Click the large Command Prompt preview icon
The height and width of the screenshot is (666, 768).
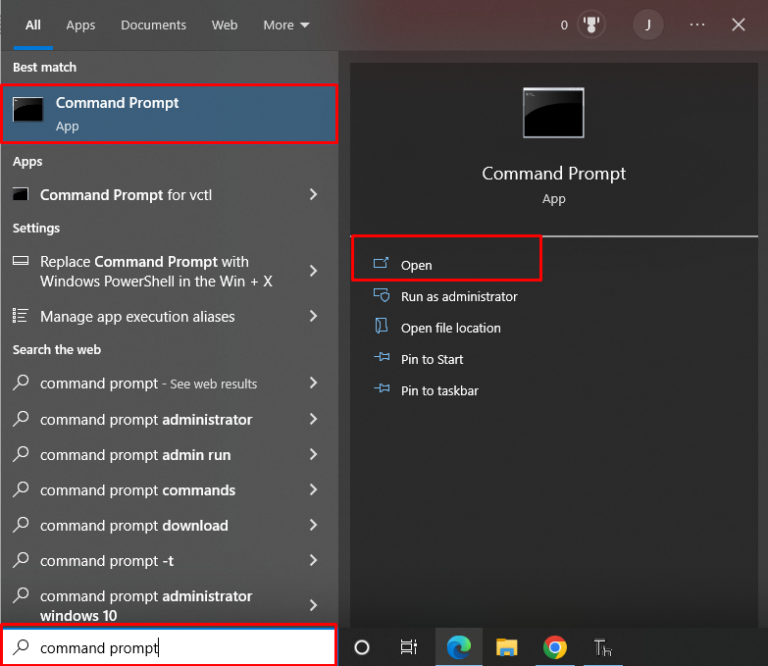click(553, 113)
